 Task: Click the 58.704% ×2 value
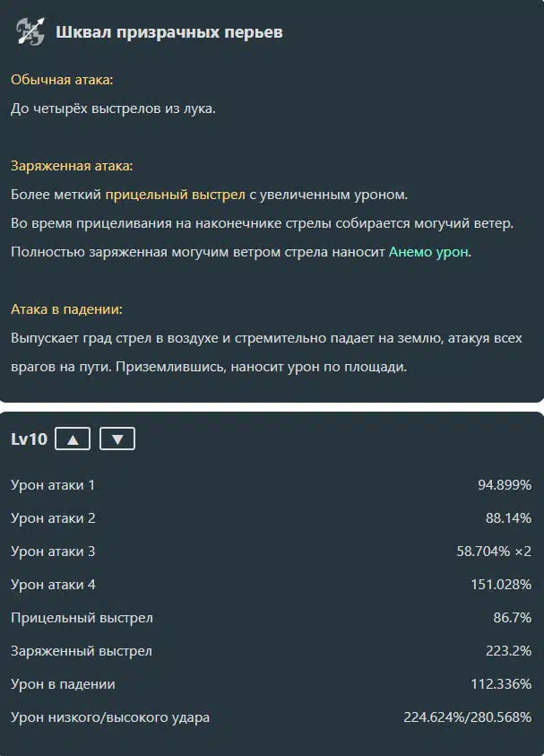coord(494,552)
